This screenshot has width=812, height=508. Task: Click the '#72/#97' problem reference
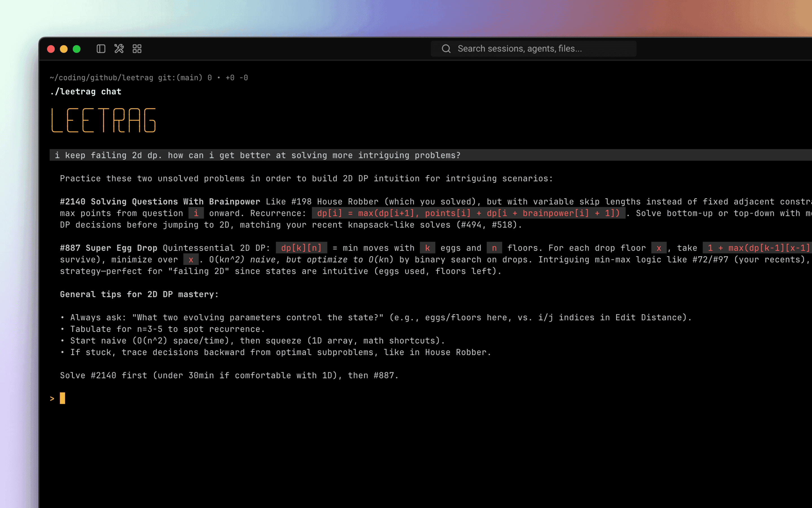[710, 260]
